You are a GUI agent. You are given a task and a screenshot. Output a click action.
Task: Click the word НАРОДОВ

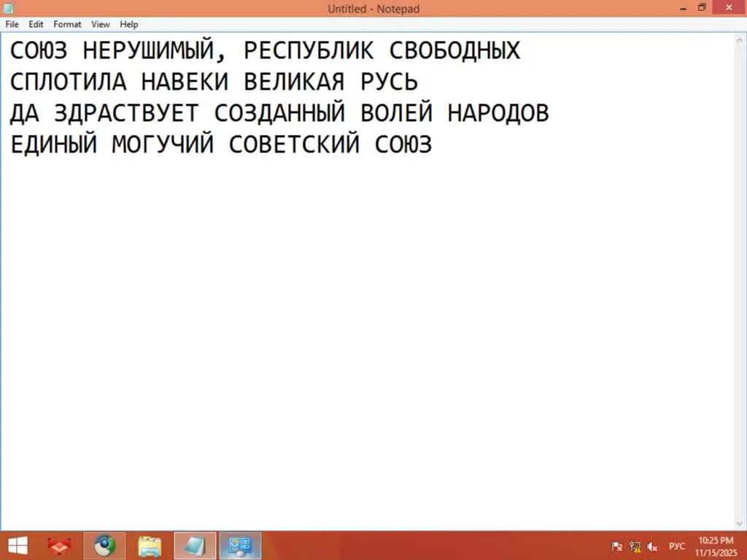click(x=498, y=113)
